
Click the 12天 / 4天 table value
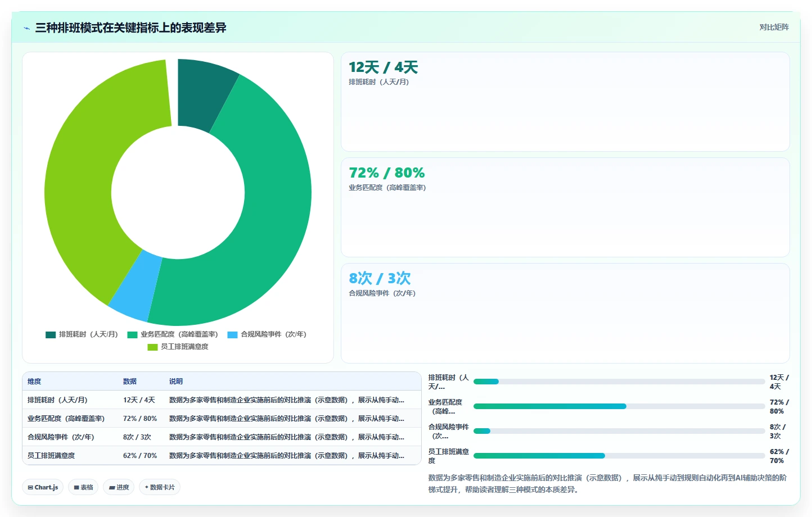click(x=139, y=400)
